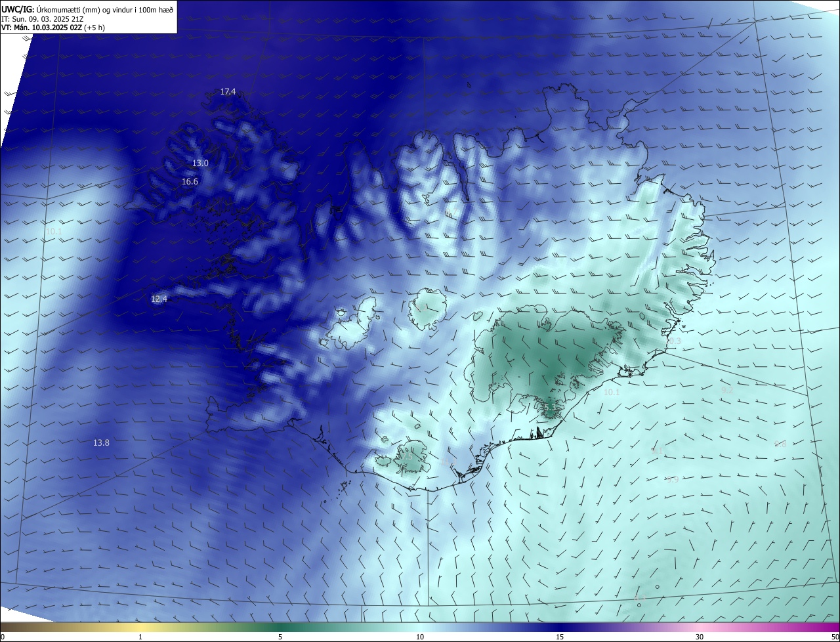Click the 13.0 value over the Westfjords
Screen dimensions: 840x642
(200, 163)
